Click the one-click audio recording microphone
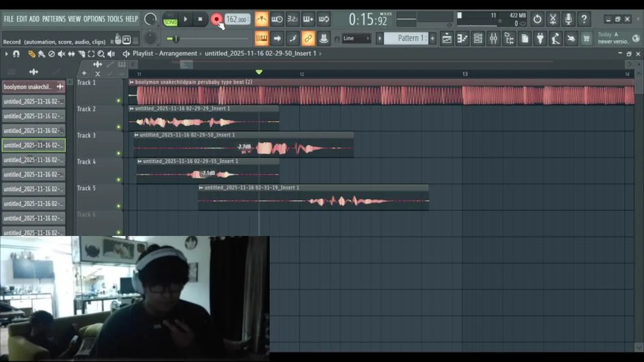The width and height of the screenshot is (644, 362). point(568,20)
